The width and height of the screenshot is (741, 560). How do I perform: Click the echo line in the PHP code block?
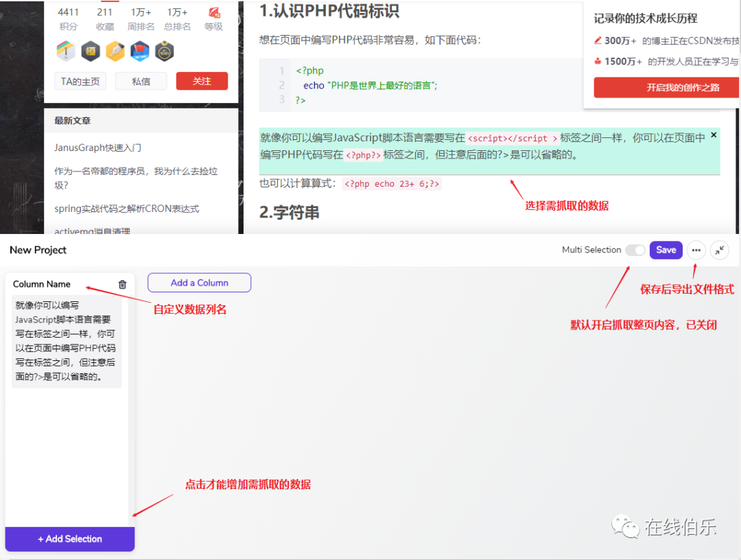[x=370, y=86]
